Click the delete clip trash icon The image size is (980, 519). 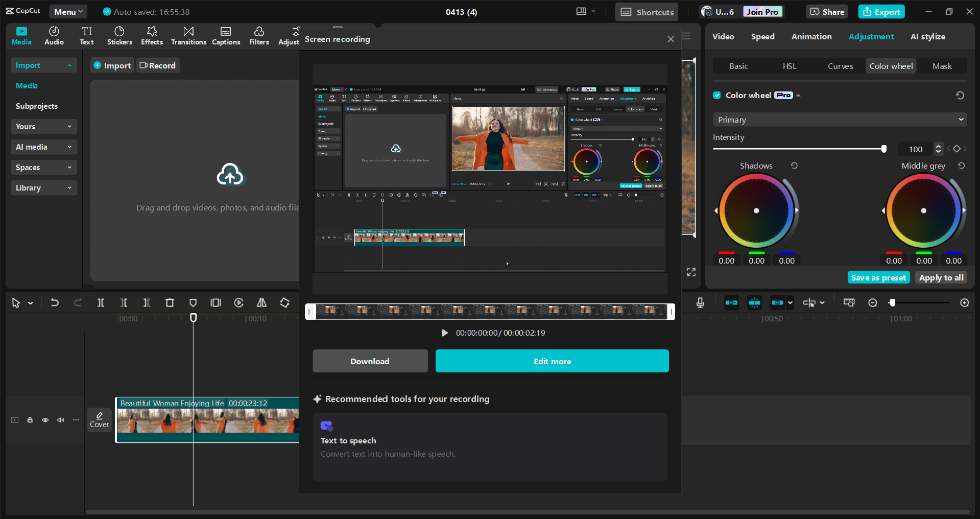(170, 303)
